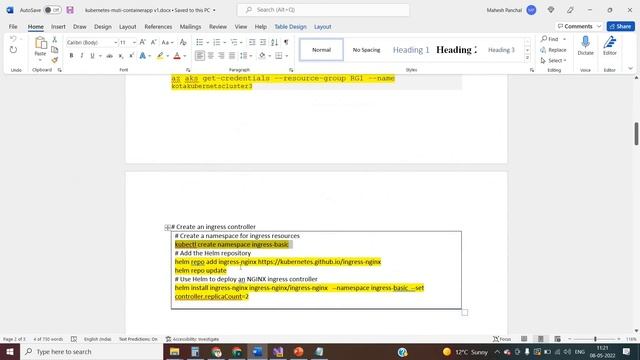This screenshot has height=360, width=640.
Task: Toggle Show/Hide paragraph marks
Action: (x=286, y=42)
